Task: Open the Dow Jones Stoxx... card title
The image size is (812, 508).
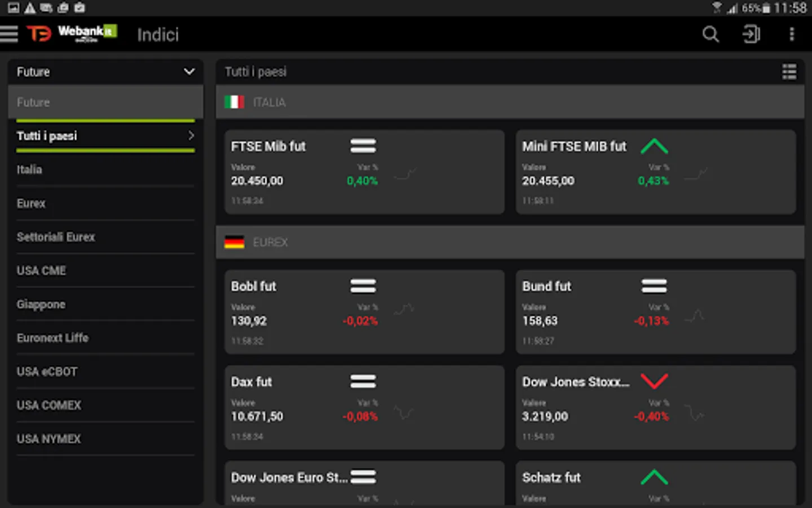Action: (x=576, y=382)
